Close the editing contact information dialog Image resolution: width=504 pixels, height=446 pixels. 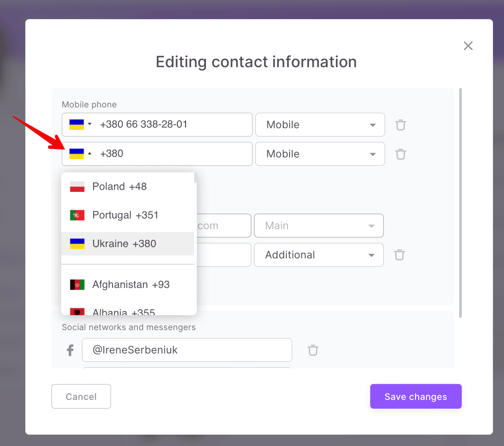coord(468,46)
